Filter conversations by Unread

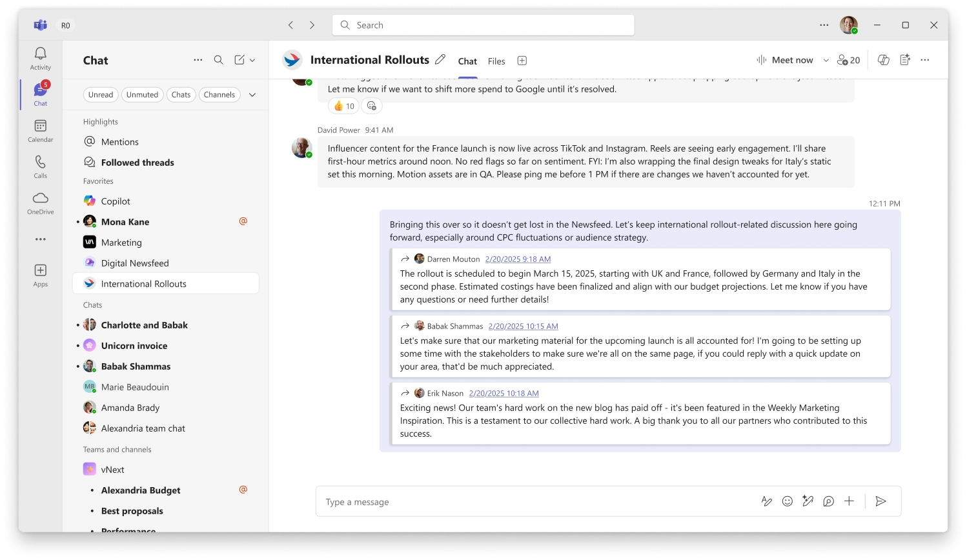coord(101,94)
